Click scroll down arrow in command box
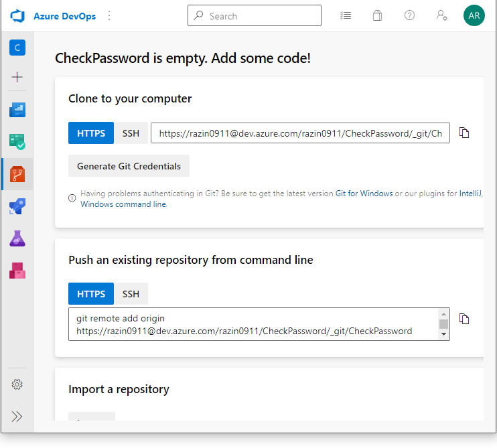 (x=443, y=334)
